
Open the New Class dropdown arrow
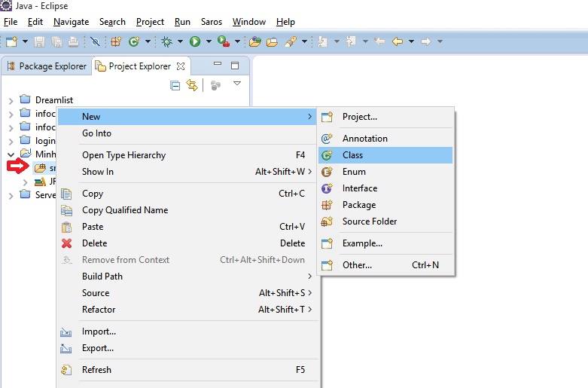click(x=148, y=41)
